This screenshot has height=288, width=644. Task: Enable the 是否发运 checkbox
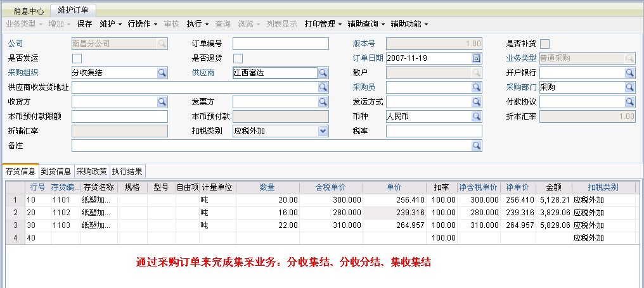[77, 58]
